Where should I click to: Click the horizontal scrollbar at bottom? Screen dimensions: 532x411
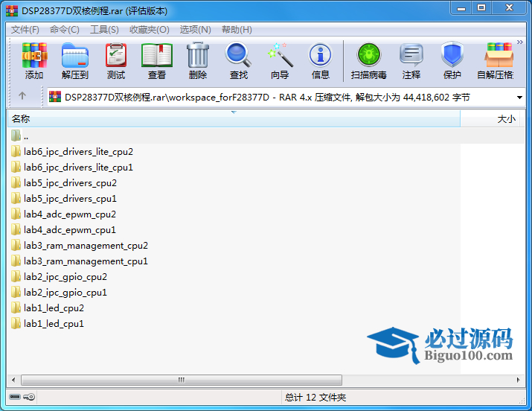pos(179,380)
